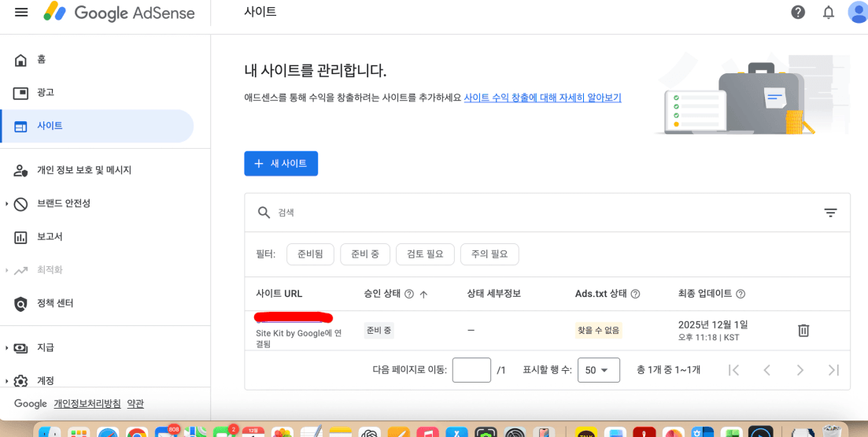Open the rows-per-page dropdown showing 50

[598, 370]
